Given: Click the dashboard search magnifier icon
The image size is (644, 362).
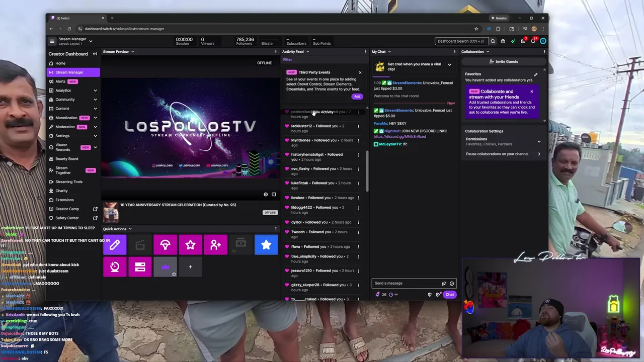Looking at the screenshot, I should pyautogui.click(x=493, y=41).
